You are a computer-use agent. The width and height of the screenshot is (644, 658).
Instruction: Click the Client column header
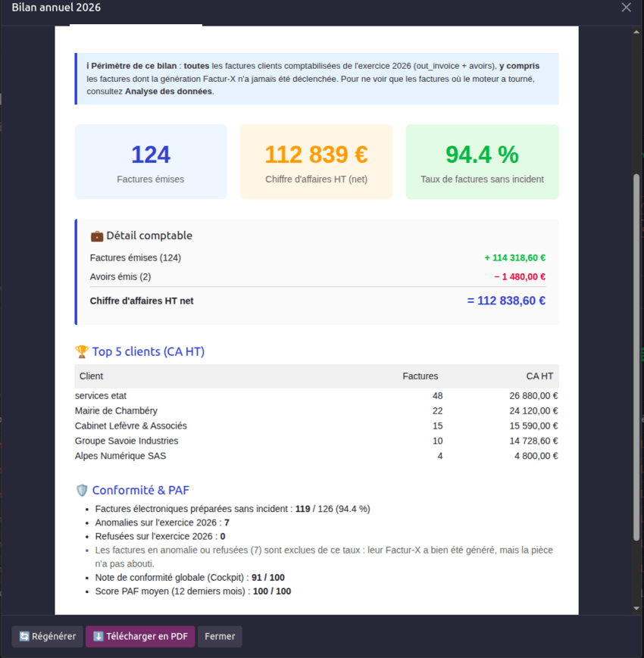[x=91, y=376]
